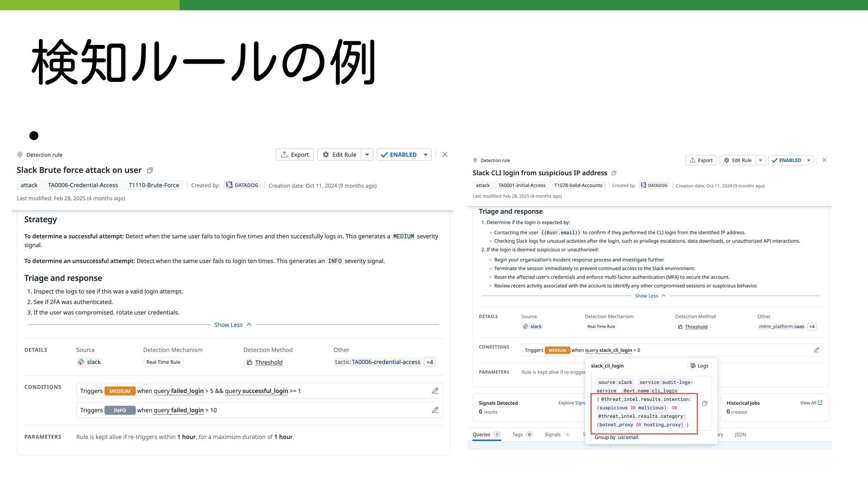This screenshot has width=868, height=489.
Task: Copy the Slack Brute force attack rule title
Action: [x=150, y=171]
